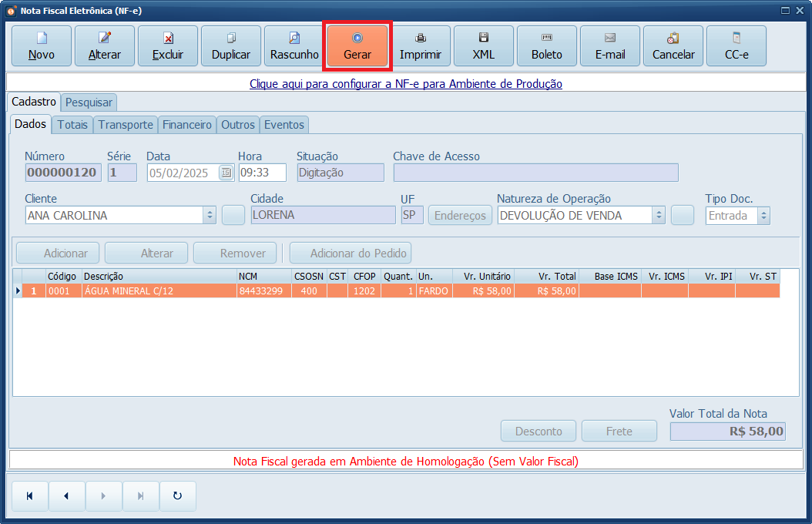Open the Pesquisar tab
The height and width of the screenshot is (524, 812).
point(89,102)
